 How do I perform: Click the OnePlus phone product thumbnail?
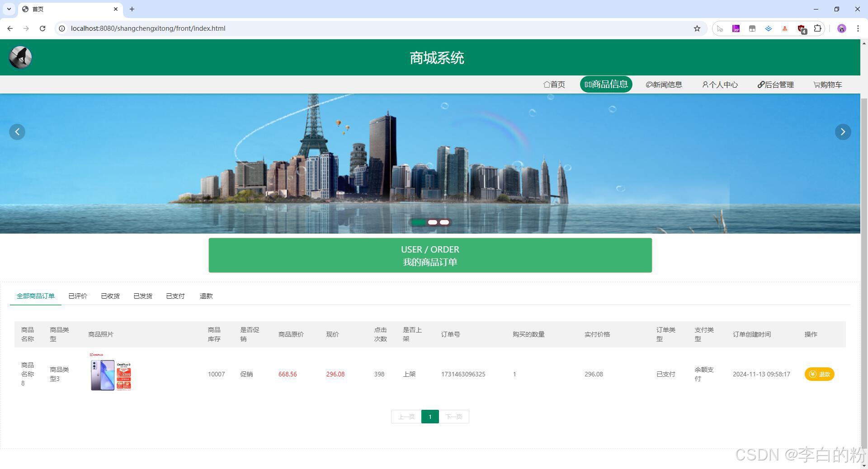pos(111,372)
